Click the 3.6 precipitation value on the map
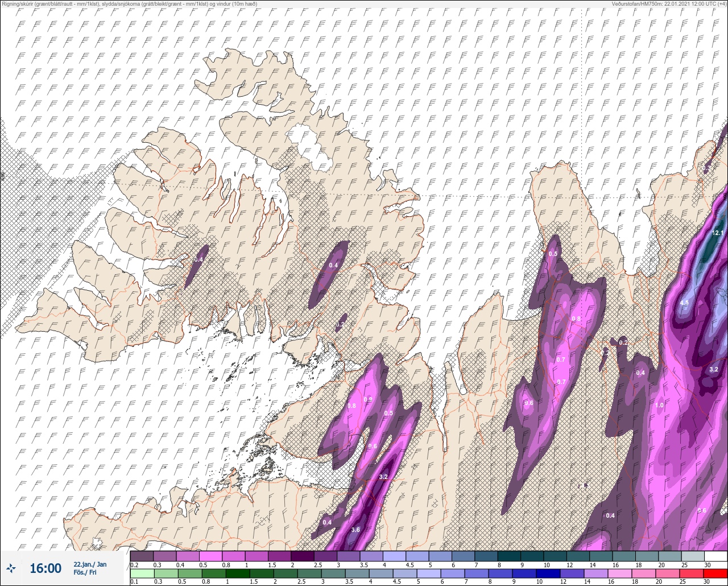This screenshot has width=728, height=586. [355, 530]
